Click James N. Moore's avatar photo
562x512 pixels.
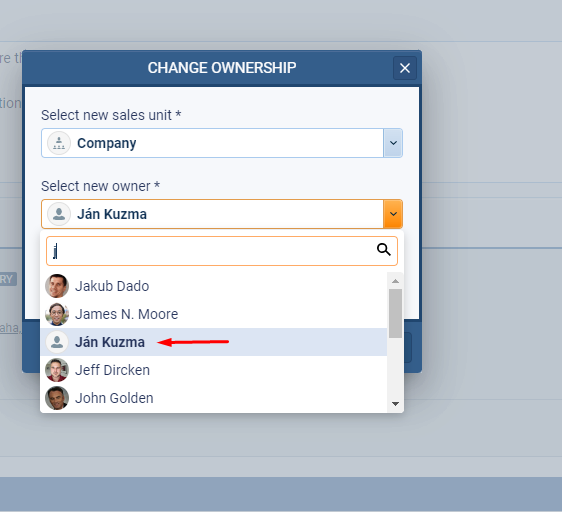point(57,314)
